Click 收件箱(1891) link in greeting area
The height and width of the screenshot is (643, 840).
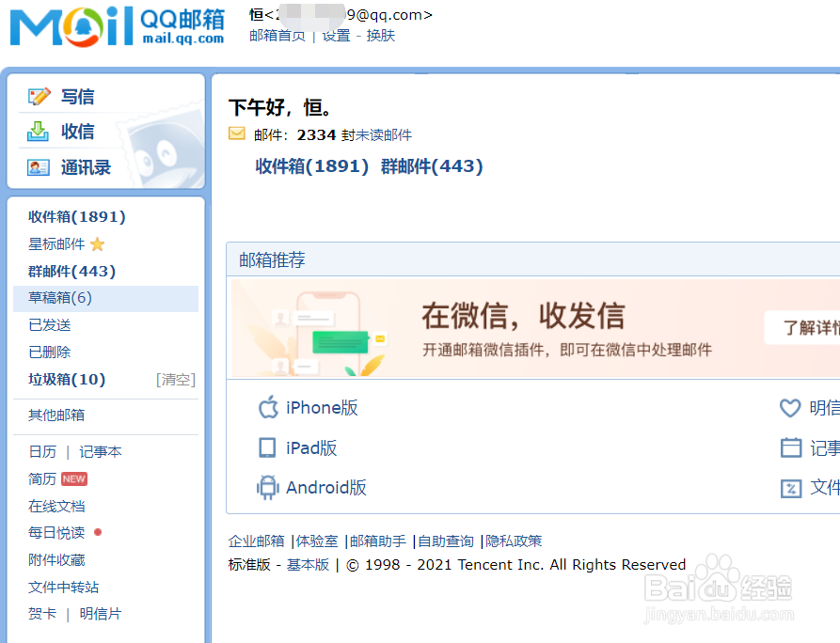pos(311,166)
